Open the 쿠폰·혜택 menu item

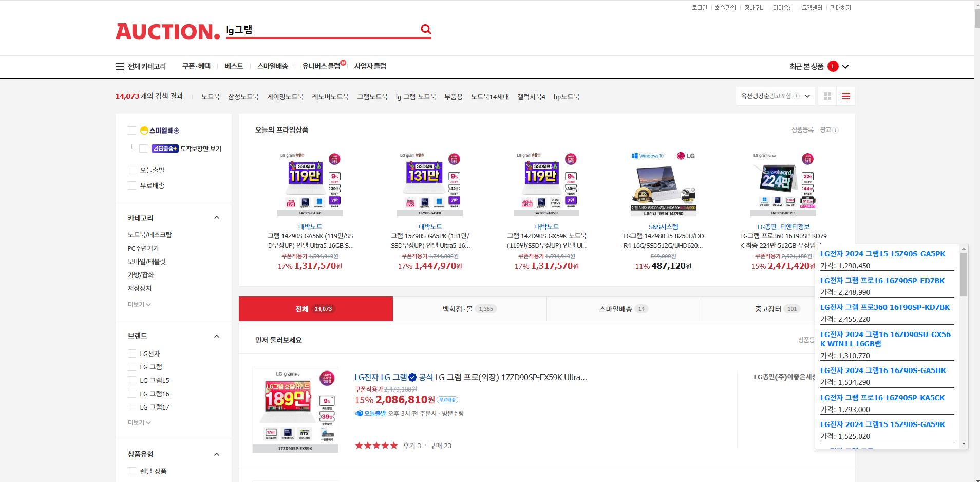click(196, 66)
